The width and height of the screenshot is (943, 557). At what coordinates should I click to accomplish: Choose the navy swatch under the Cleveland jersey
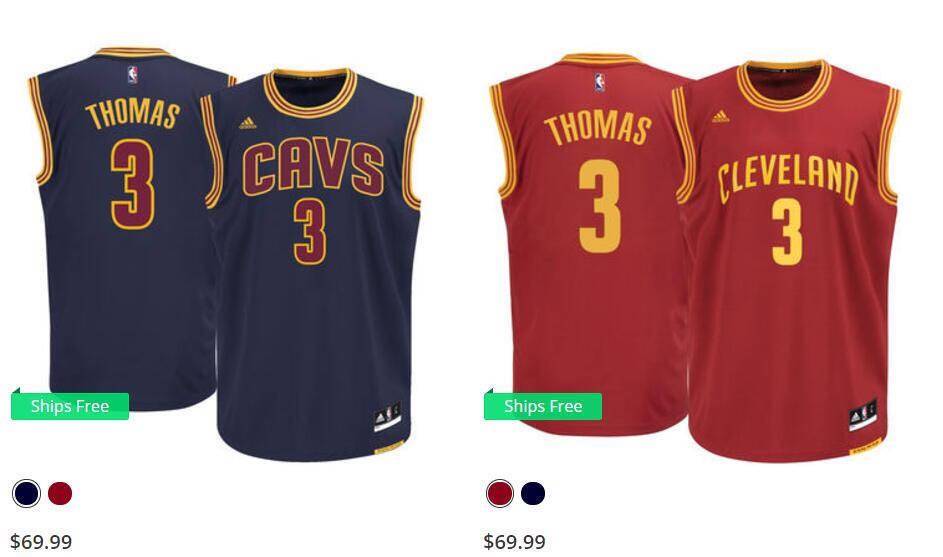[x=533, y=493]
